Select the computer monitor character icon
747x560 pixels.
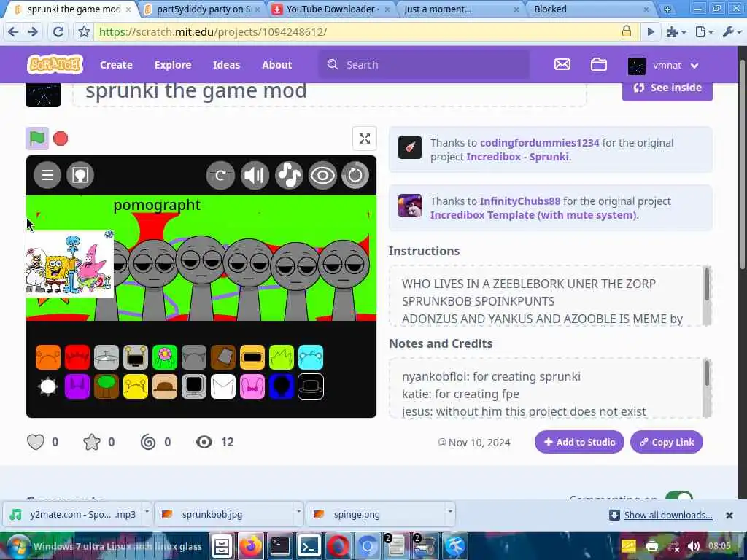point(194,386)
